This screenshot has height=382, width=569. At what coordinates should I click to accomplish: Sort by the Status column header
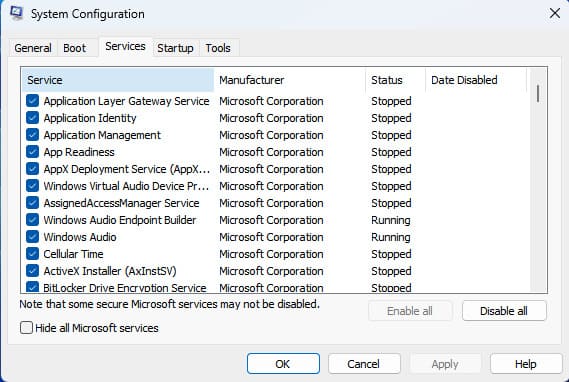pyautogui.click(x=395, y=80)
